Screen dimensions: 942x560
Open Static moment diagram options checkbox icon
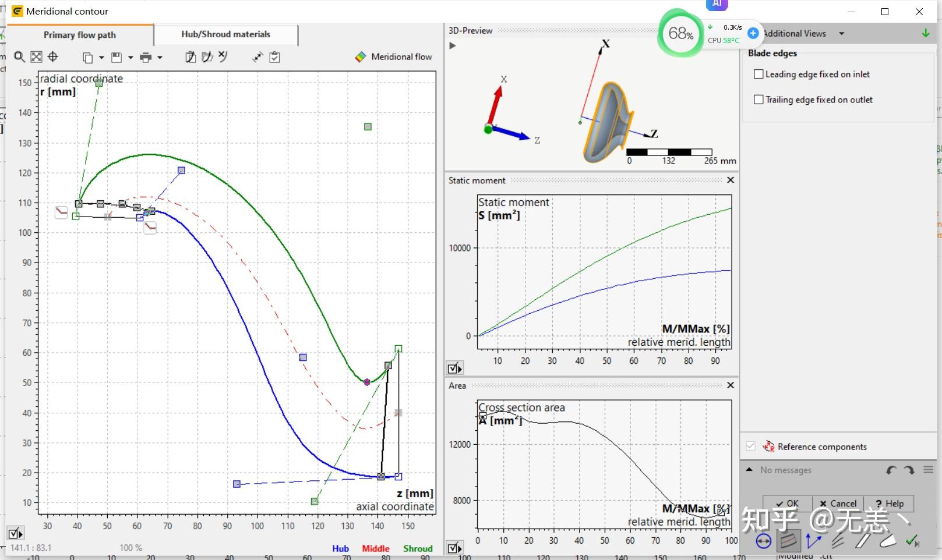(x=454, y=368)
